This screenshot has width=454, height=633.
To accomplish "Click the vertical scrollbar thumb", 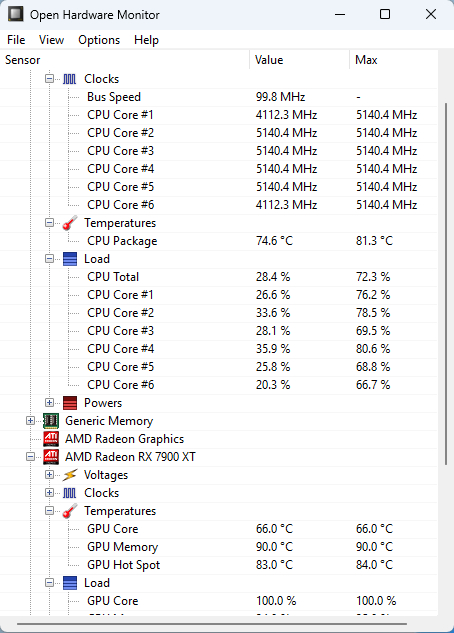I will 446,284.
